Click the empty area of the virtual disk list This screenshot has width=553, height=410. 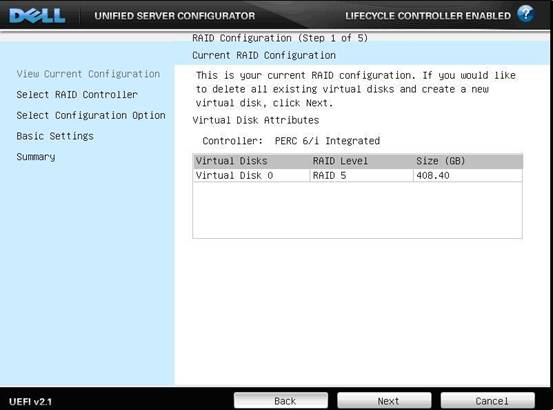(x=357, y=210)
